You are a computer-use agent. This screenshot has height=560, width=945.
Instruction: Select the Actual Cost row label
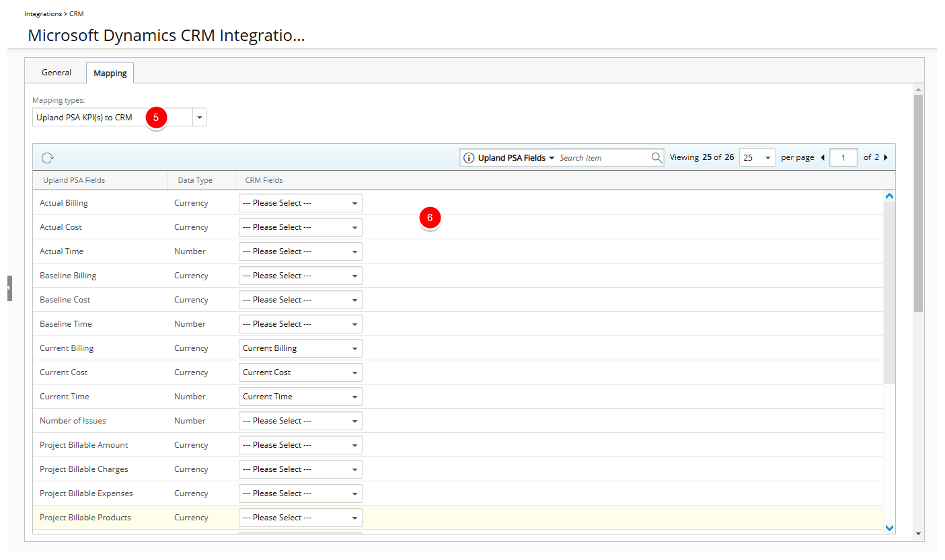click(61, 227)
